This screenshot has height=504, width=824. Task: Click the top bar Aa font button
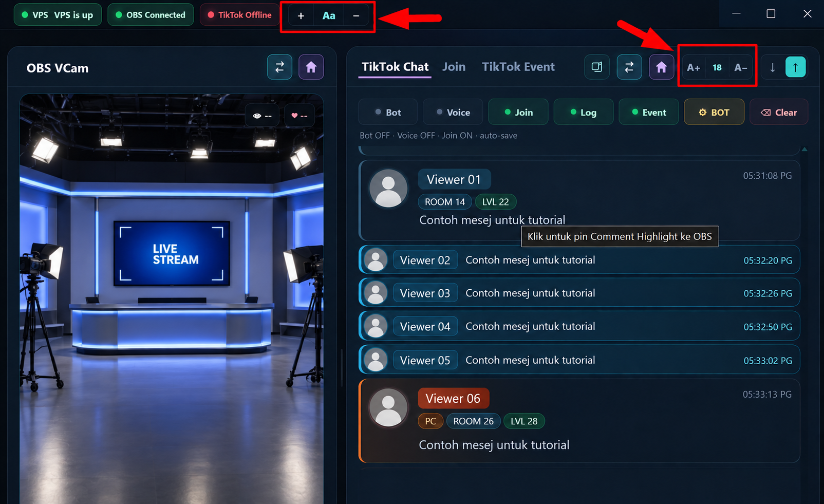(329, 16)
